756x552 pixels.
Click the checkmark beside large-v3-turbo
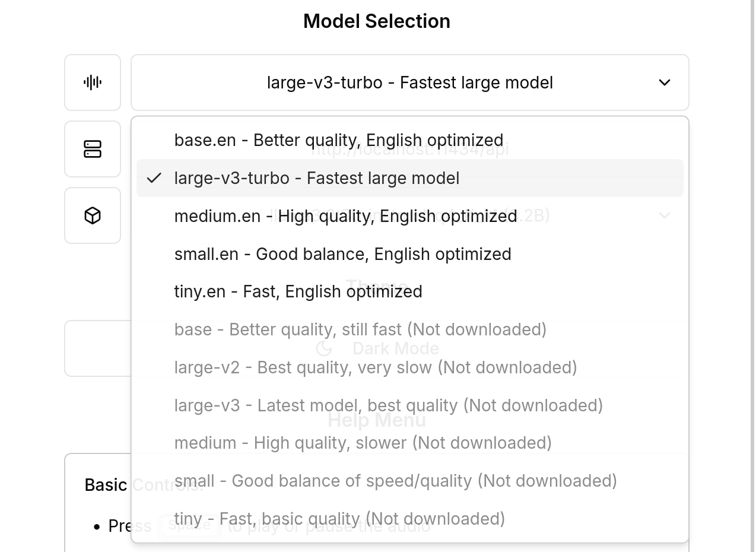pos(154,177)
